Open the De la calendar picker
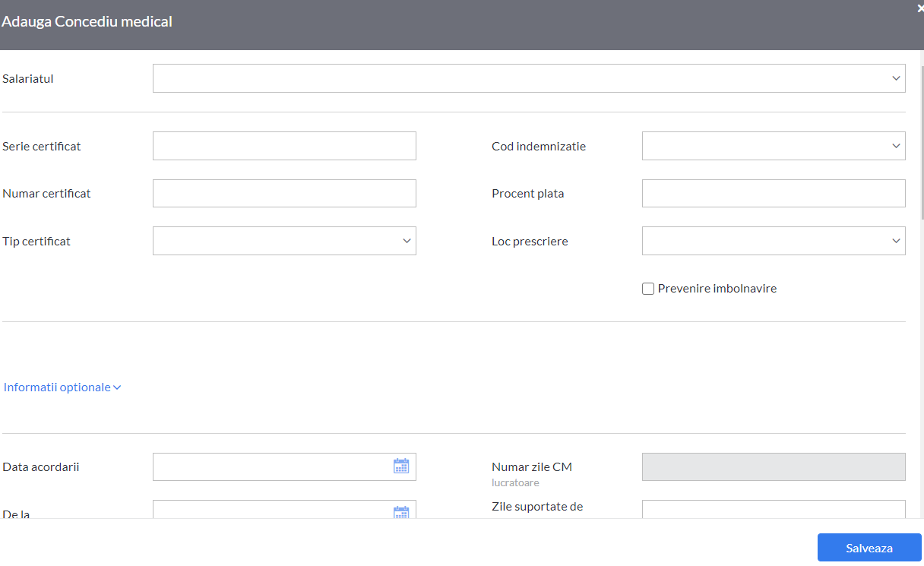Screen dimensions: 924x566 (401, 512)
